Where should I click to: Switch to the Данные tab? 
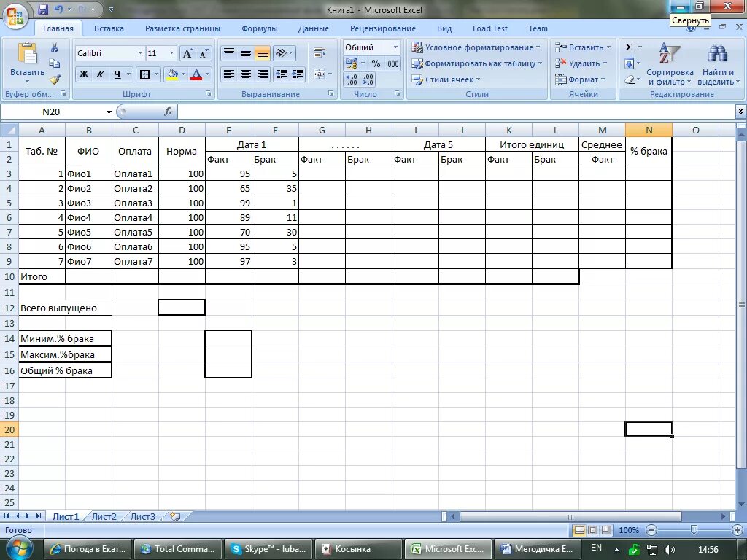coord(314,28)
